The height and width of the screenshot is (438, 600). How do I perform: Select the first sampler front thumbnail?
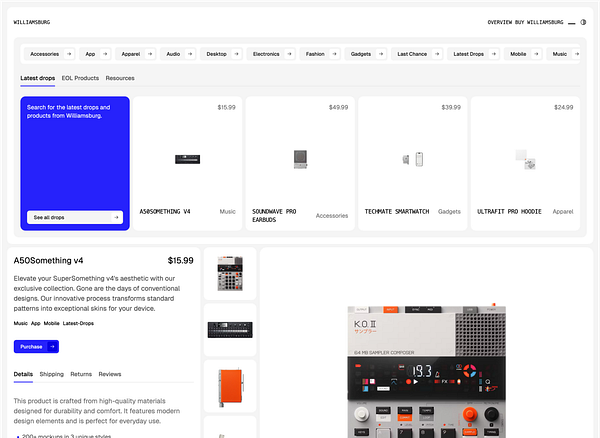pyautogui.click(x=230, y=274)
